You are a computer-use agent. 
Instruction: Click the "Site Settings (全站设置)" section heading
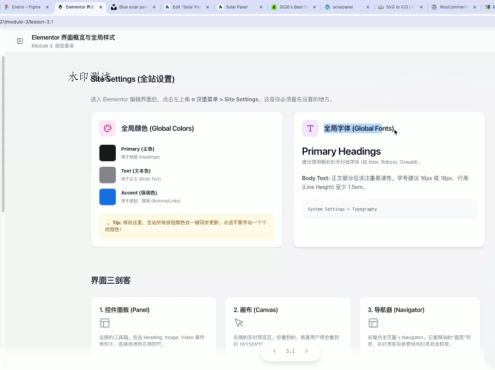coord(133,79)
